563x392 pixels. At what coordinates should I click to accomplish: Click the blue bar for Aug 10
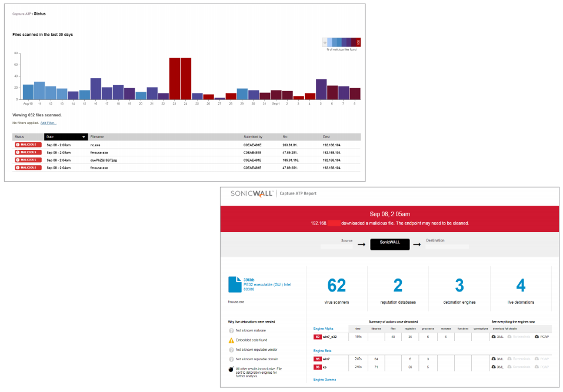click(x=28, y=92)
